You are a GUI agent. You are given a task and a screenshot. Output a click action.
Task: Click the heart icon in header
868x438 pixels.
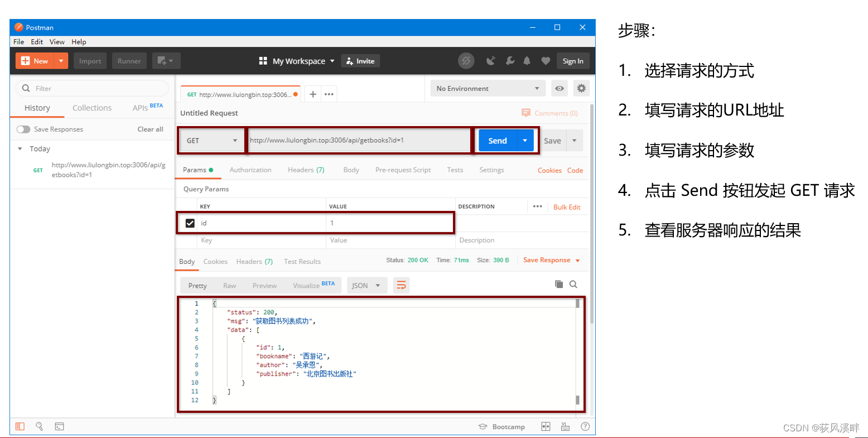pyautogui.click(x=546, y=61)
